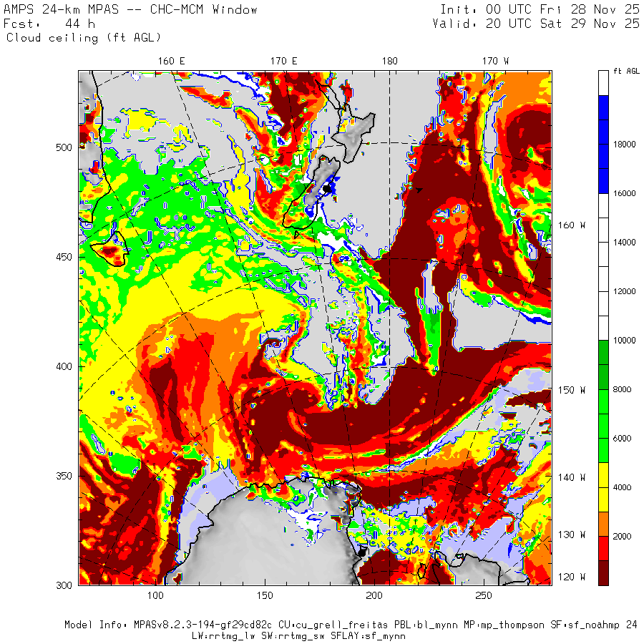This screenshot has width=644, height=644.
Task: Click the '6000' colorbar label
Action: [x=623, y=439]
